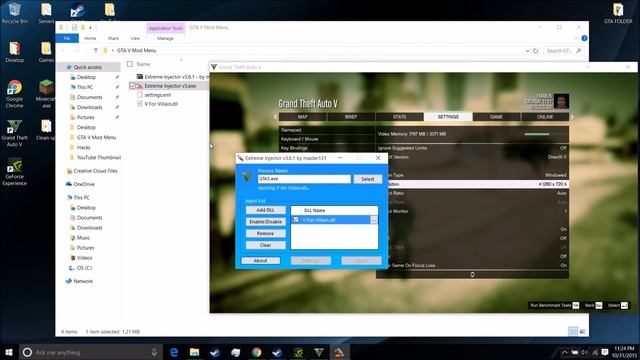640x360 pixels.
Task: Click the Explorer search box
Action: pos(564,51)
